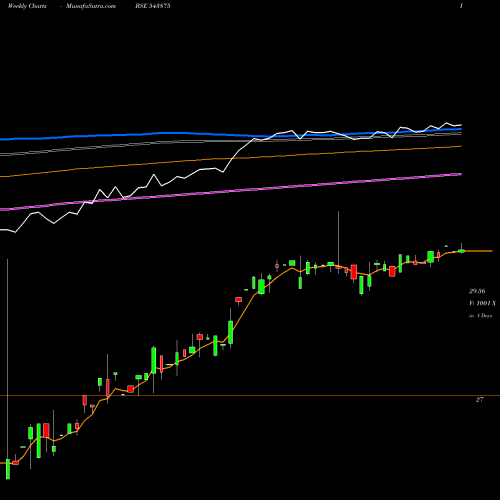Click the 'in 1 Days' label

pos(480,315)
